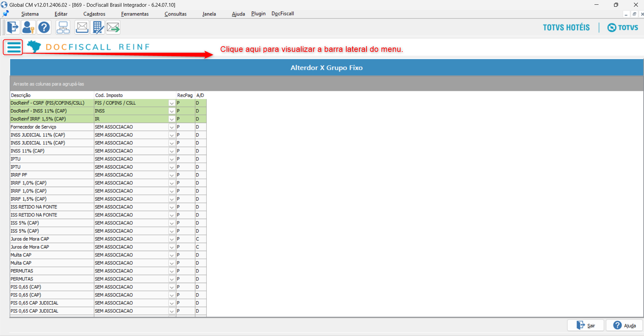Open tax code dropdown on IRRF 1,5% (CAP) row
644x336 pixels.
(172, 199)
